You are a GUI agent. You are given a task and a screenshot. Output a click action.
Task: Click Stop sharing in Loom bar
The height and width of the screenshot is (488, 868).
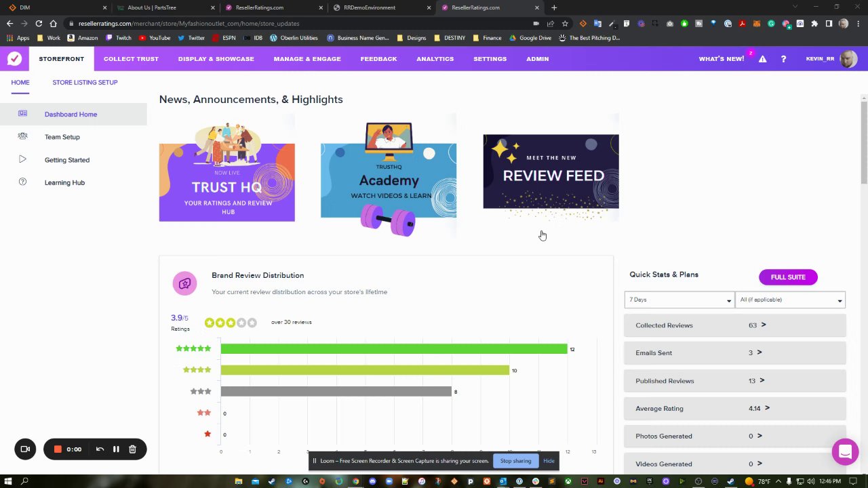coord(515,461)
